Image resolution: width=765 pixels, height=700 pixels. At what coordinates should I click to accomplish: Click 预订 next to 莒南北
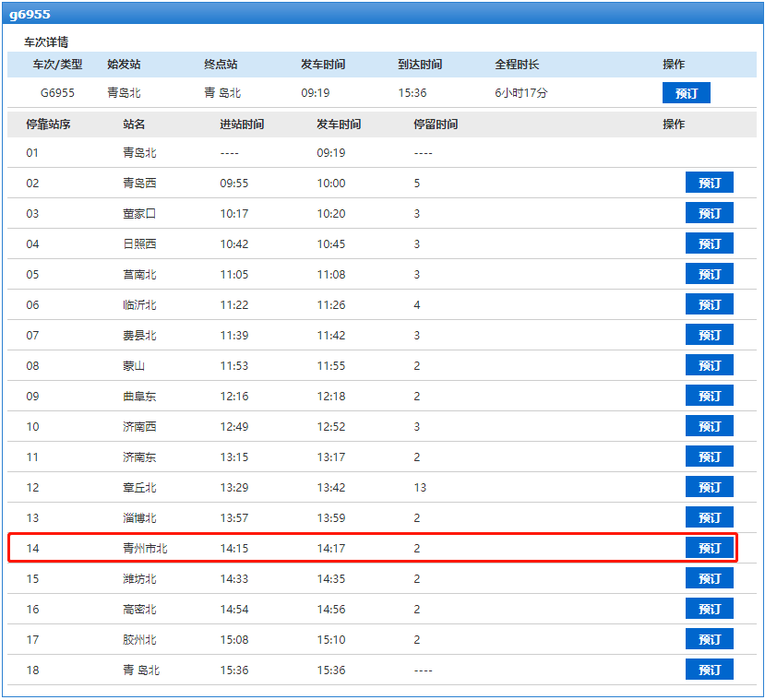point(709,274)
